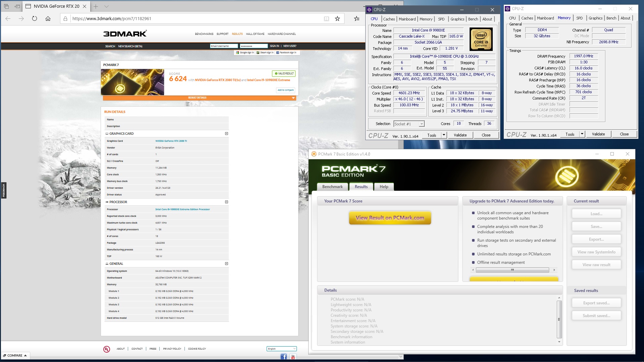This screenshot has width=644, height=362.
Task: Open Bench tab in CPU-Z CPU window
Action: (473, 19)
